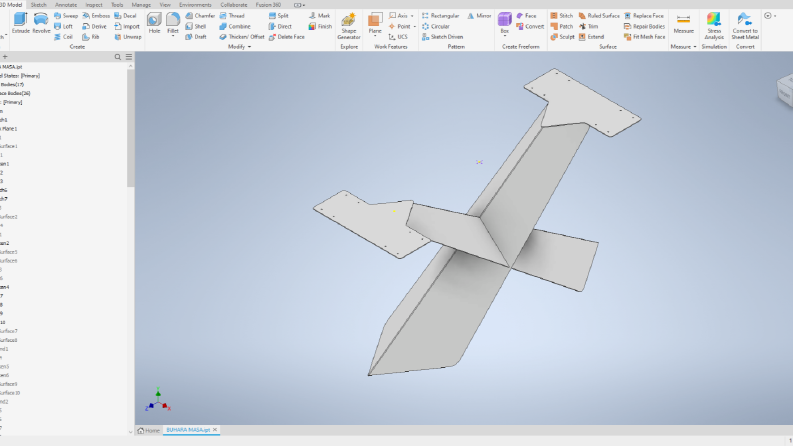Go to the Home document tab
This screenshot has width=793, height=446.
[x=149, y=430]
